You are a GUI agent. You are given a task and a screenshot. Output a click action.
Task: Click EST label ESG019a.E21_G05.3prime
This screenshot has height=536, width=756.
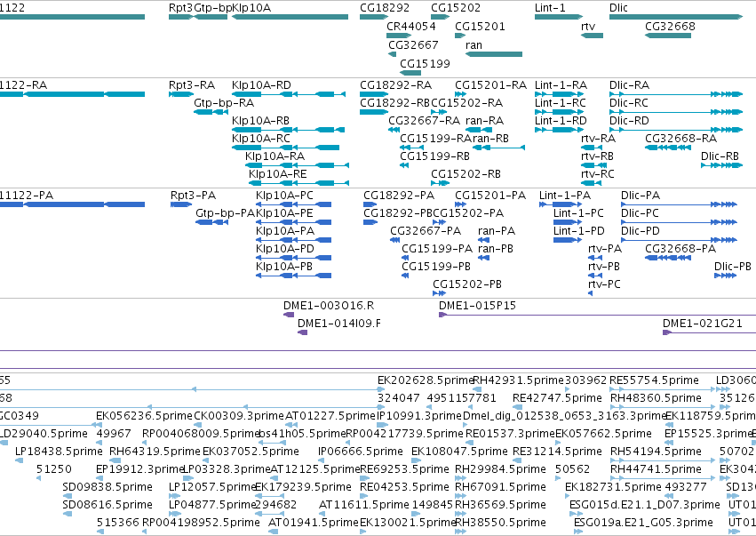[x=643, y=523]
